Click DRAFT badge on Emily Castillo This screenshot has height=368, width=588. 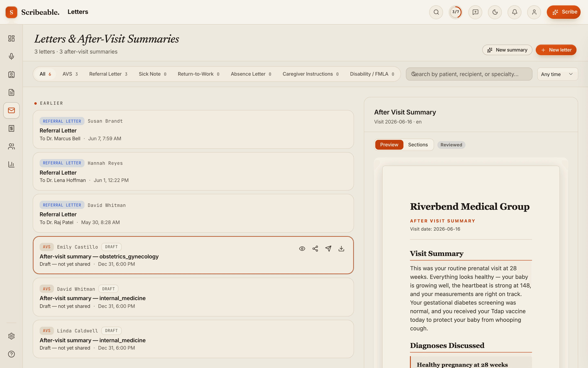(x=111, y=247)
